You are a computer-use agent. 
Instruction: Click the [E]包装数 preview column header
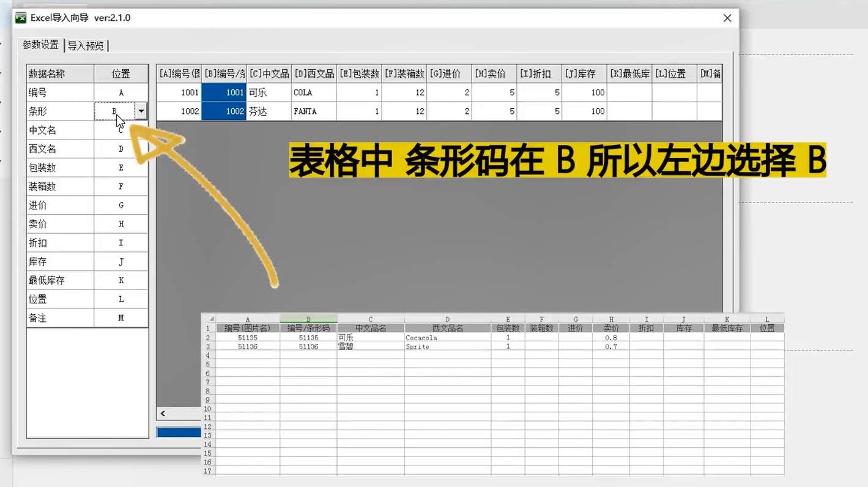[x=359, y=73]
